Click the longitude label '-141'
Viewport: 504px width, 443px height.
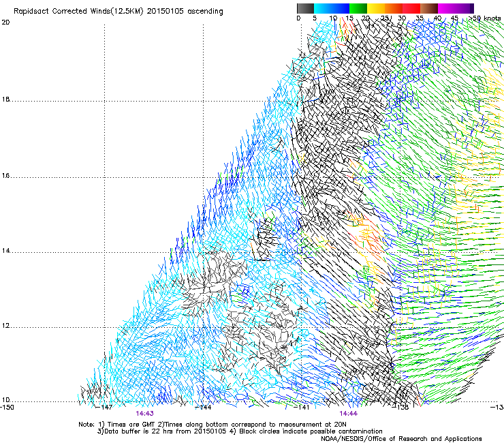click(x=302, y=408)
